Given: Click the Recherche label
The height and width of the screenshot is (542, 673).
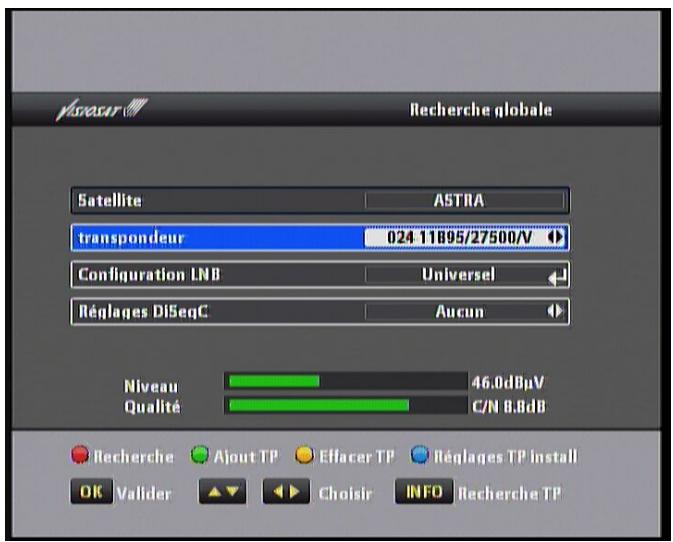Looking at the screenshot, I should coord(133,457).
